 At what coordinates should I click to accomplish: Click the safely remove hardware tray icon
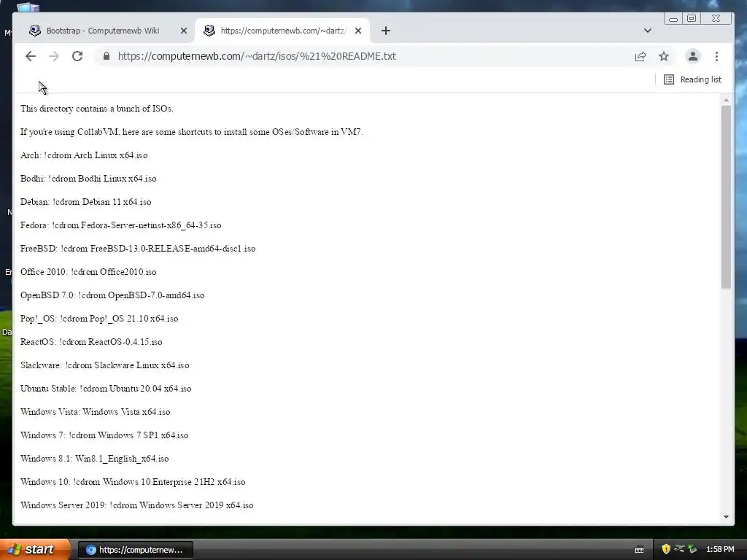tap(693, 549)
